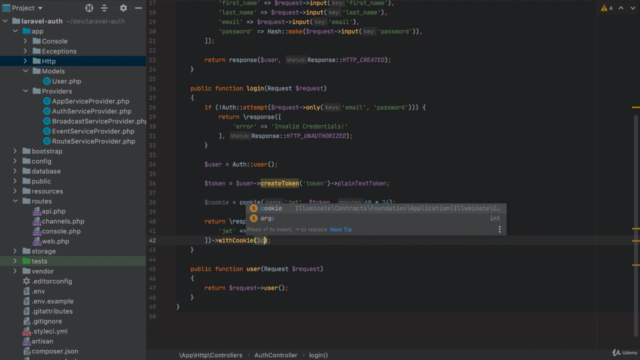Click the .editorconfig gear file icon

[27, 281]
